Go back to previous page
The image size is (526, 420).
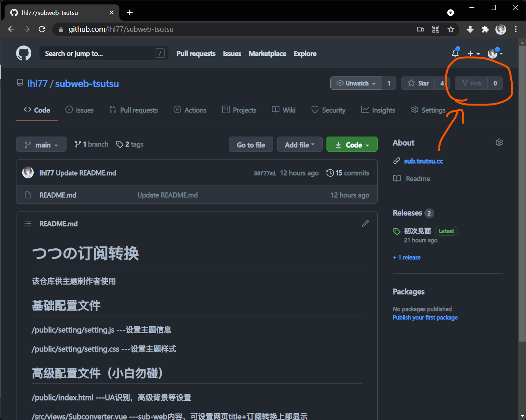[x=11, y=29]
